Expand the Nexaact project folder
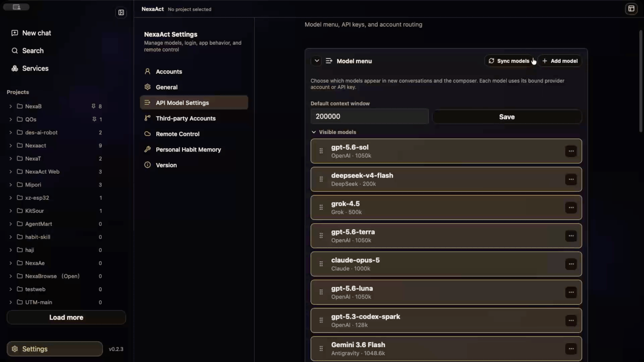Viewport: 644px width, 362px height. pos(10,145)
